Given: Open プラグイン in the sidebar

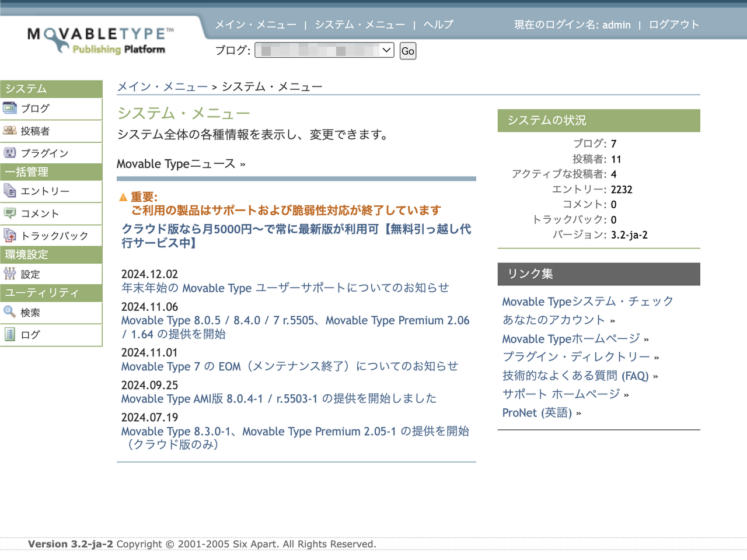Looking at the screenshot, I should [x=44, y=153].
